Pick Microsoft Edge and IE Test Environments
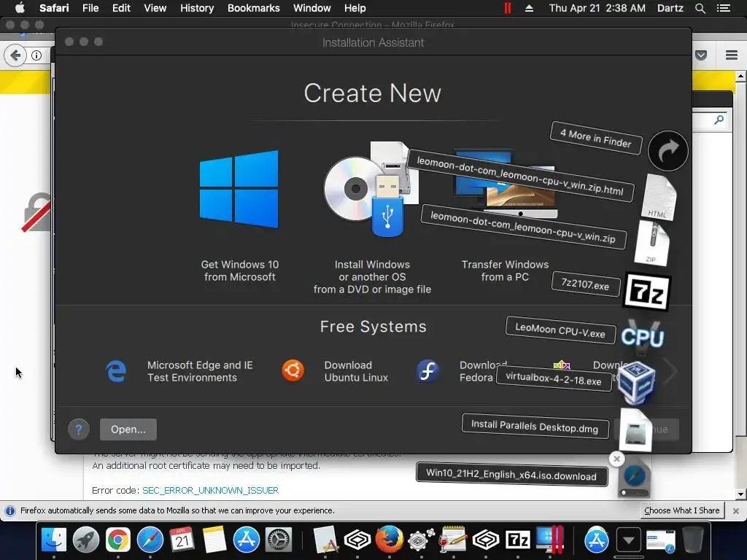The image size is (747, 560). point(179,371)
